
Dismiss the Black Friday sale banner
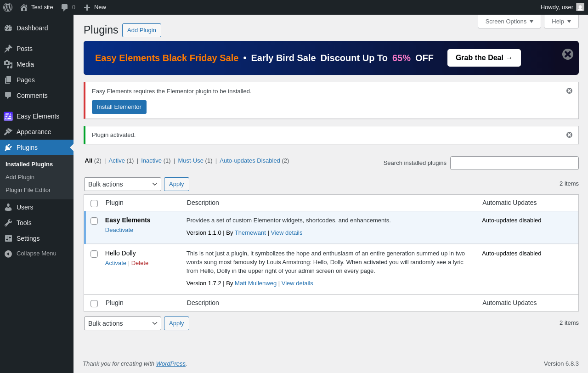(568, 54)
